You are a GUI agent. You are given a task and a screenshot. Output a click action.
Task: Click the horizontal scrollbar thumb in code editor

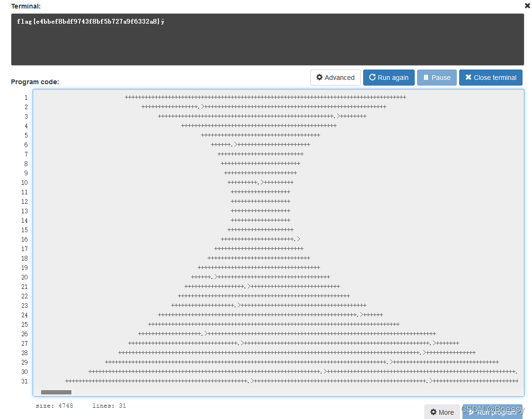point(56,392)
